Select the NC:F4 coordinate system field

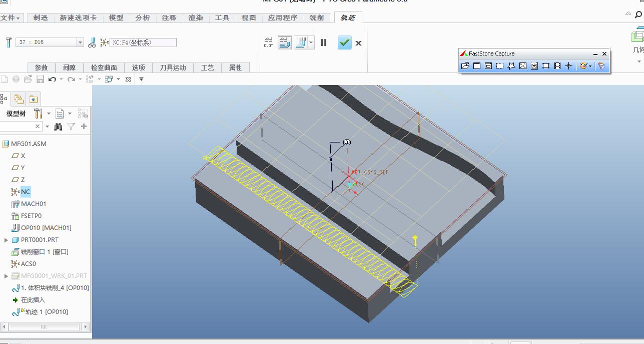143,42
